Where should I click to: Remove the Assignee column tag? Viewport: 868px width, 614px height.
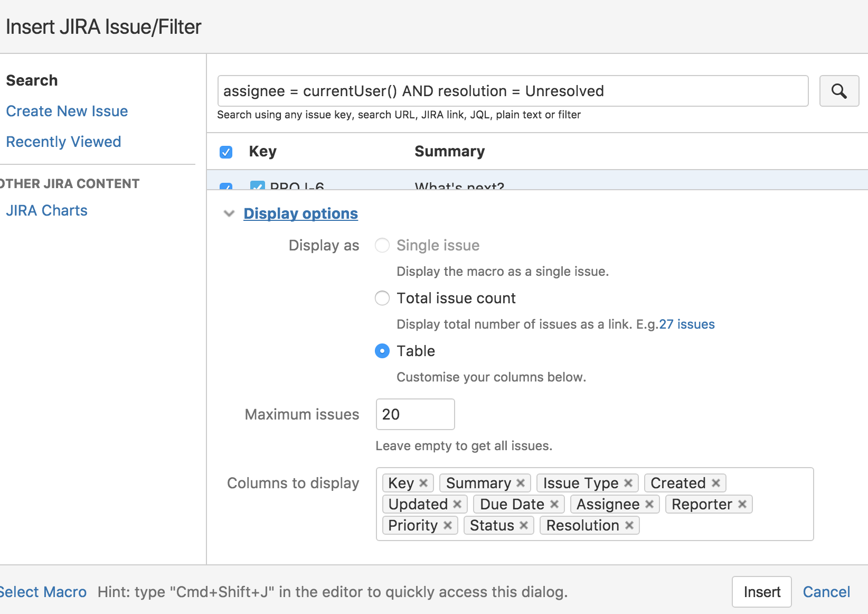pos(649,504)
